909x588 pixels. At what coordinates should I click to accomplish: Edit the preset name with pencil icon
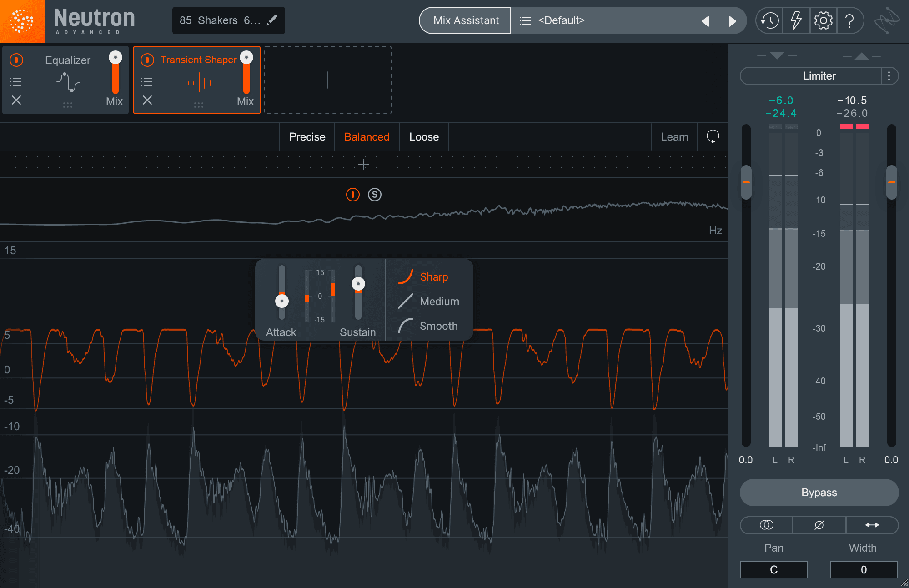(x=272, y=20)
